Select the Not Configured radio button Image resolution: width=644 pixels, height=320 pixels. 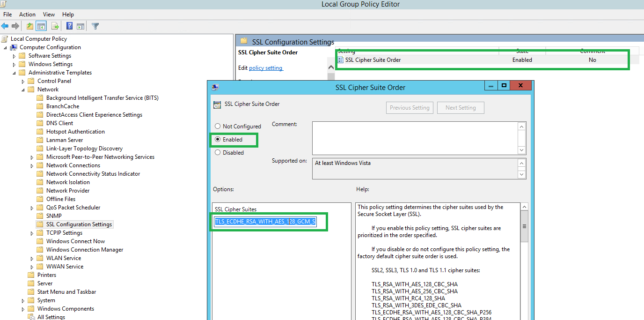(x=217, y=127)
